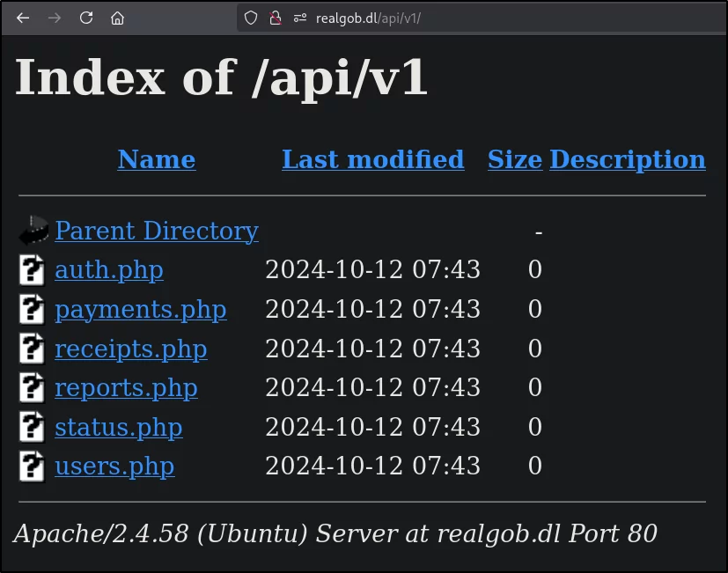Open the Parent Directory link
The height and width of the screenshot is (573, 728).
(x=157, y=231)
